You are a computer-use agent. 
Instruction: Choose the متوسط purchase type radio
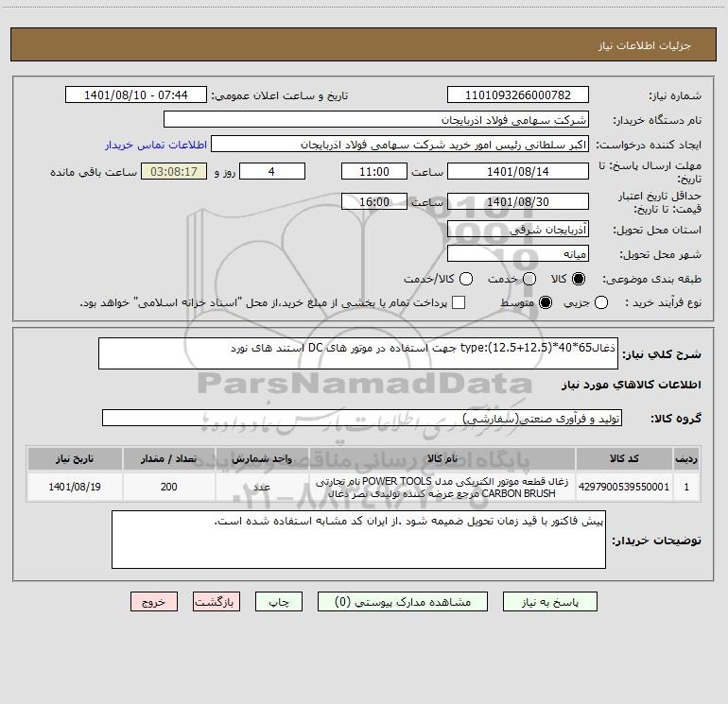click(546, 302)
